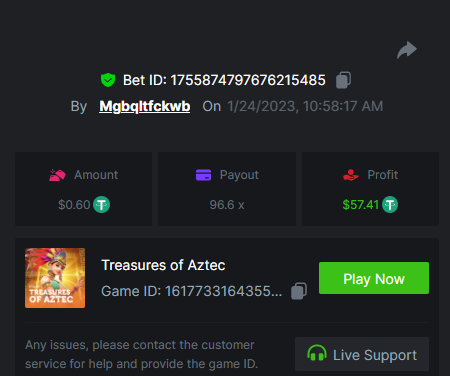The height and width of the screenshot is (376, 450).
Task: Click the red Profit hand icon
Action: (351, 175)
